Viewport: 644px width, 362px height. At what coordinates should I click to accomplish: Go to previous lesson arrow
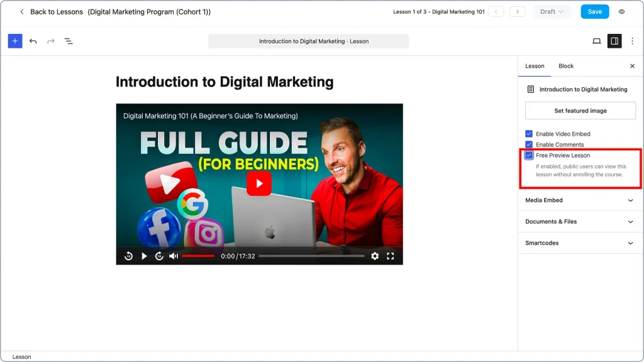[496, 12]
